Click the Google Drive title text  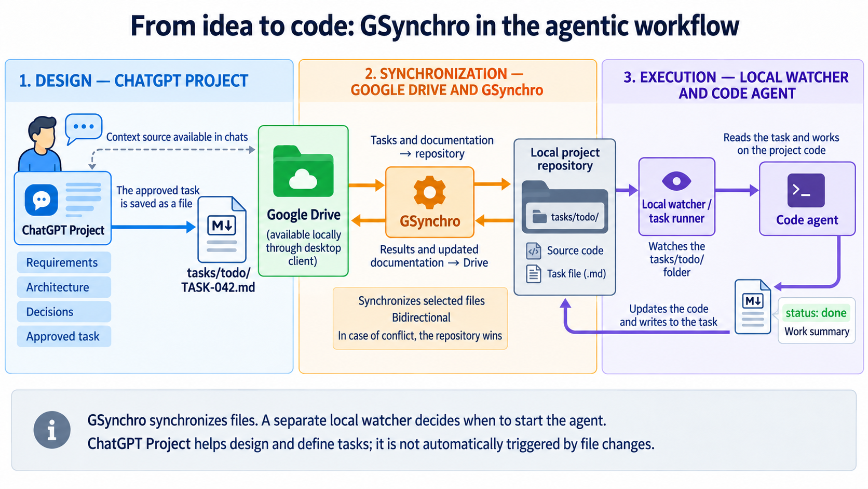[x=304, y=215]
